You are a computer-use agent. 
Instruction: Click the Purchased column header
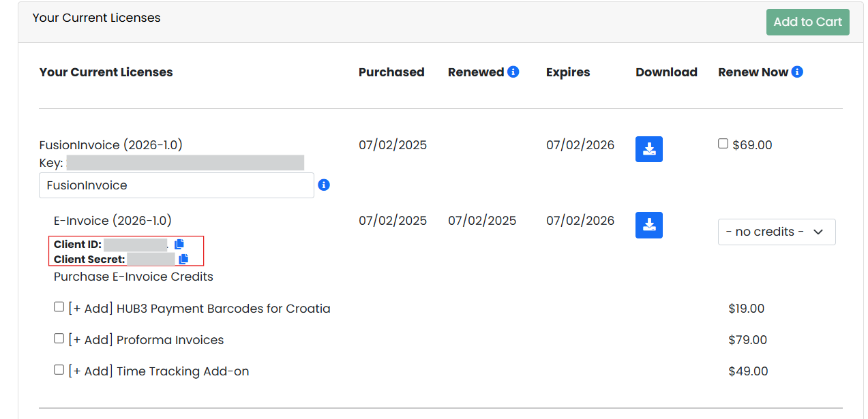[x=391, y=72]
